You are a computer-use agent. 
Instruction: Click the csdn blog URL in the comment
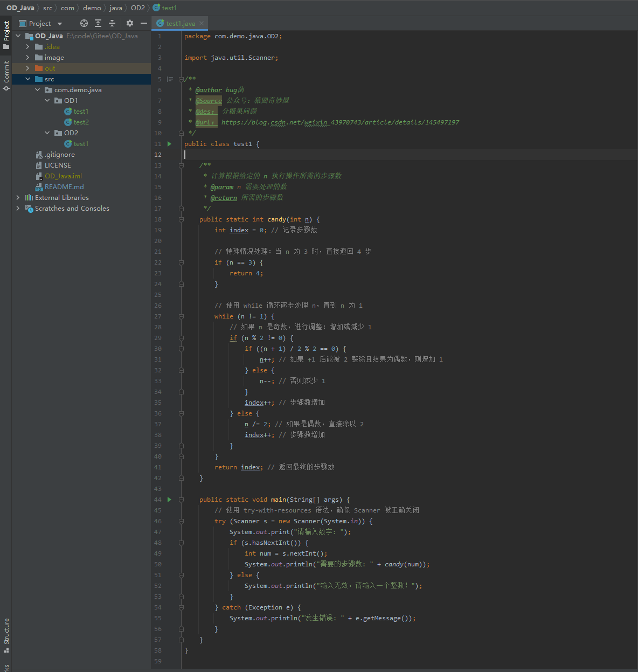tap(340, 122)
